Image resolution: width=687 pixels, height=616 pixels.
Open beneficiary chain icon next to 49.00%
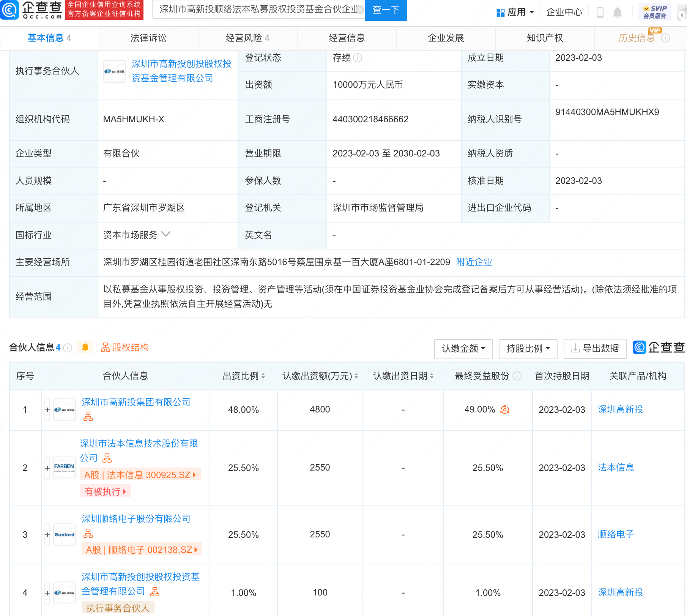click(505, 409)
